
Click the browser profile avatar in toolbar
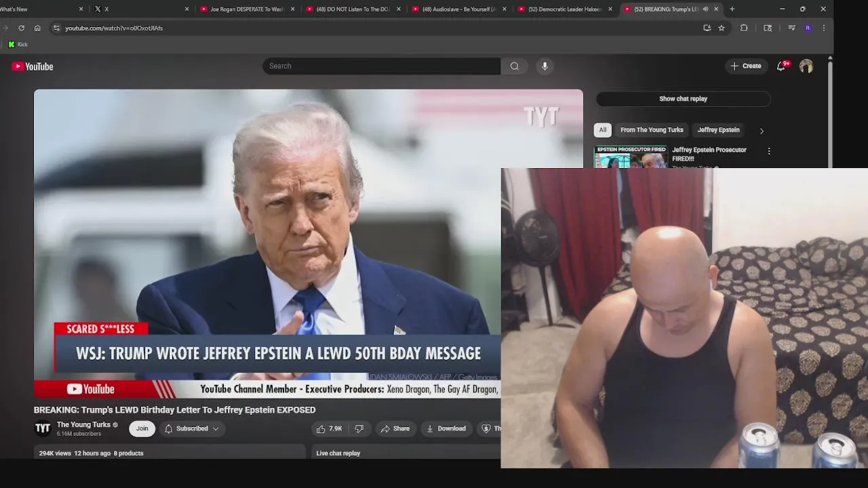pos(808,28)
